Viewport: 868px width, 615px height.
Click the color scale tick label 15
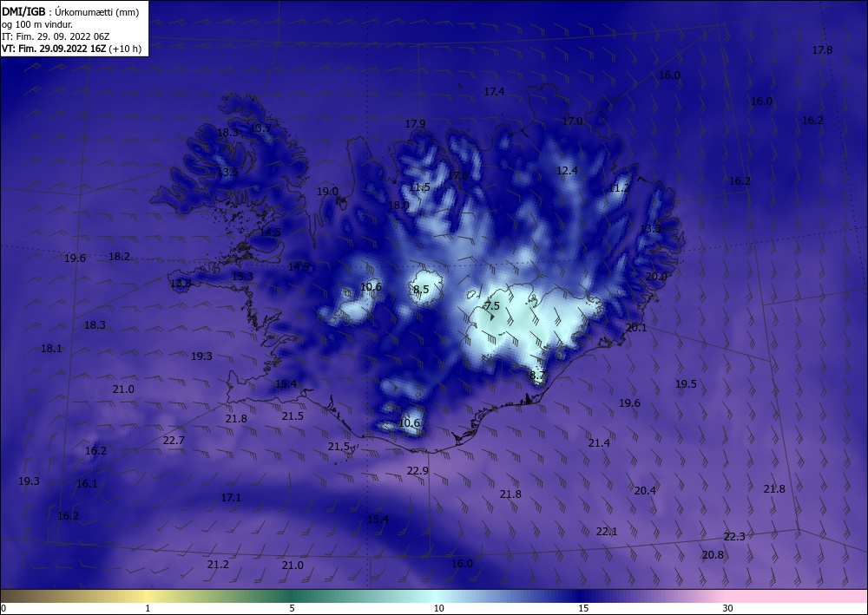pos(583,608)
